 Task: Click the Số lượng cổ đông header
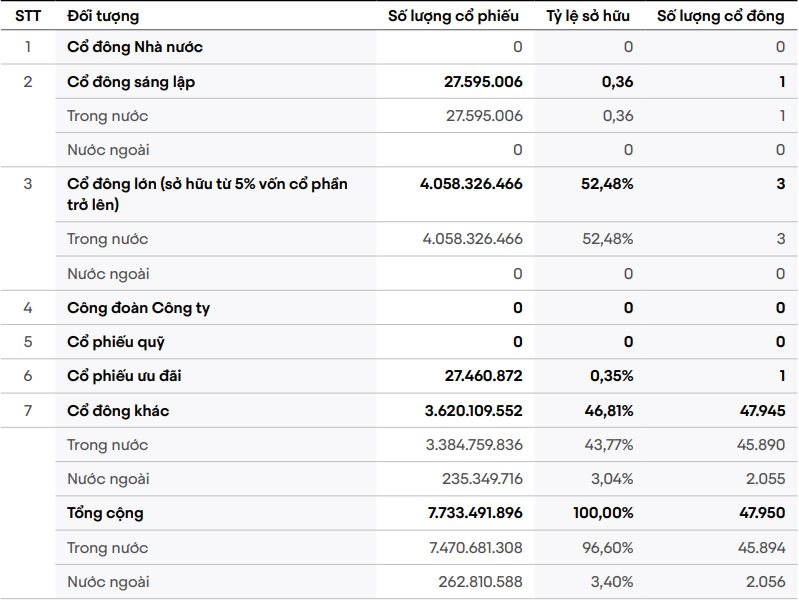720,16
